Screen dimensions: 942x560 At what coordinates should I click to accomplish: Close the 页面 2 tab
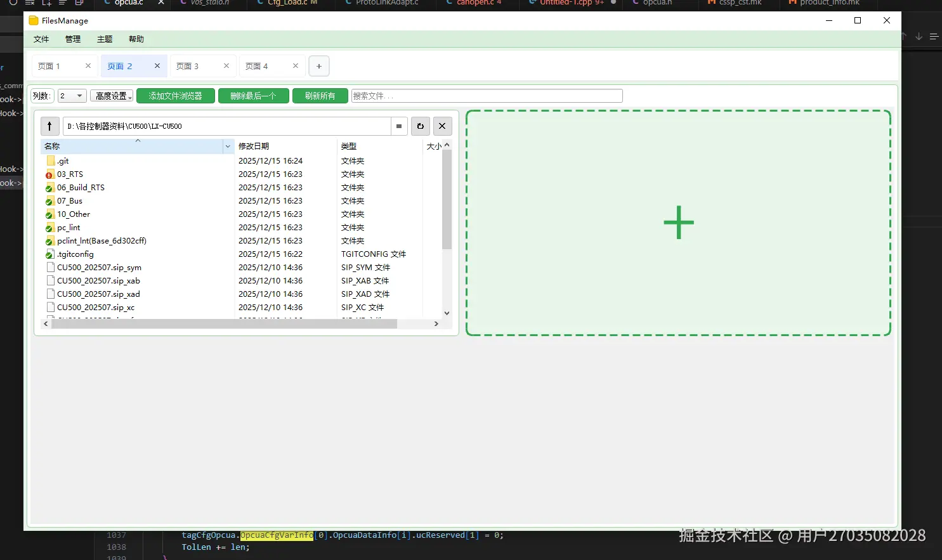pyautogui.click(x=157, y=66)
